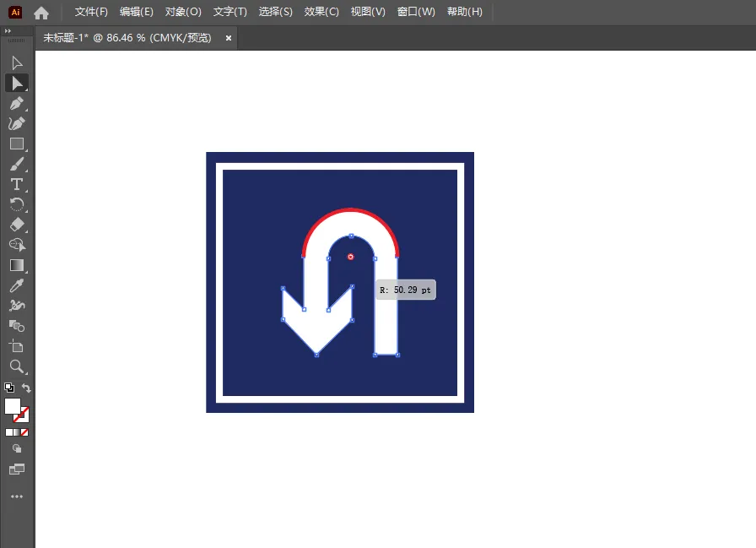Open the 视图(V) menu

coord(368,12)
